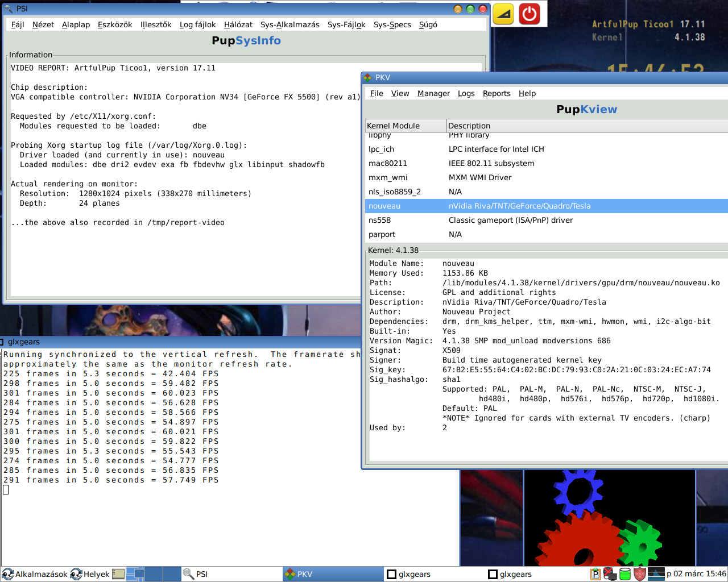
Task: Open the Sys-Fájlok menu in PSI
Action: coord(346,24)
